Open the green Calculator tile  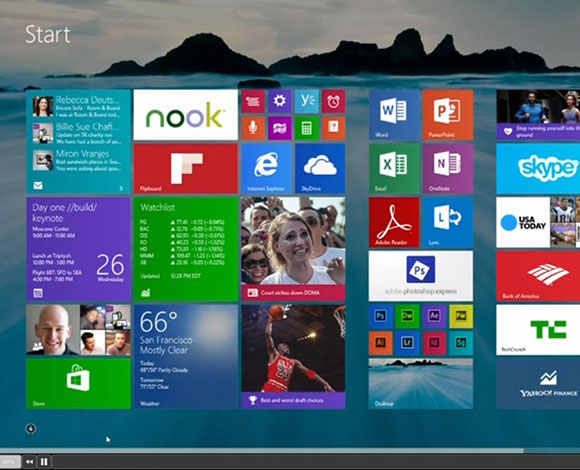(x=307, y=128)
